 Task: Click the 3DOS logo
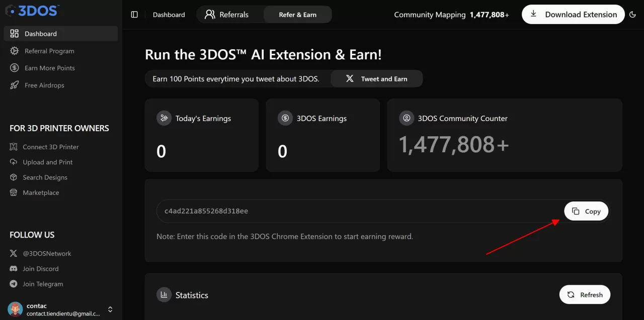(x=33, y=10)
